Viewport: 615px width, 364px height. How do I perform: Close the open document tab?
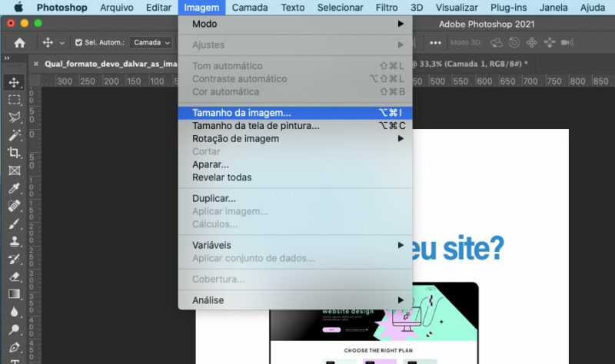pyautogui.click(x=35, y=65)
